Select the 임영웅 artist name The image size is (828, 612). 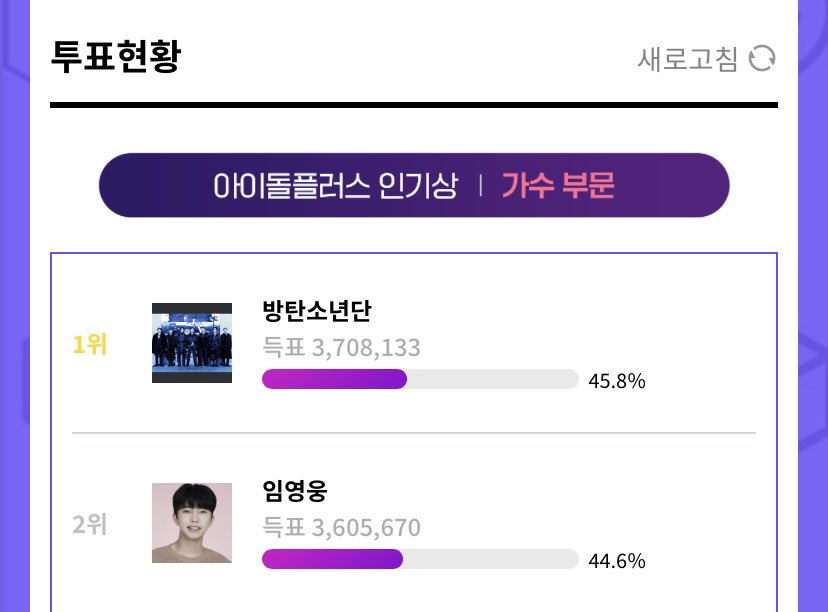295,491
